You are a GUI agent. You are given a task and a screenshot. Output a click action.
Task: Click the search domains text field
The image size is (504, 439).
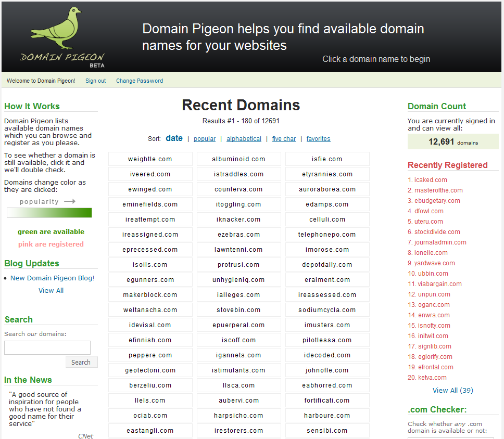point(47,347)
